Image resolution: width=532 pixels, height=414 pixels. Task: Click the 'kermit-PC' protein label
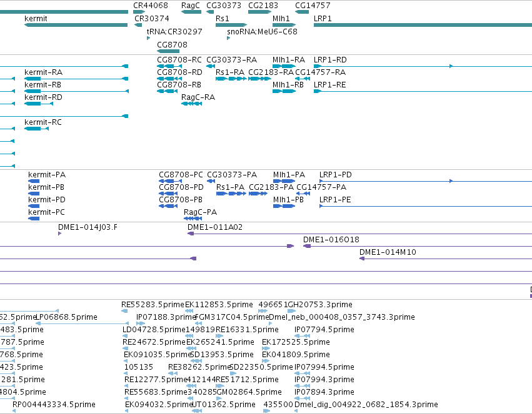click(46, 212)
